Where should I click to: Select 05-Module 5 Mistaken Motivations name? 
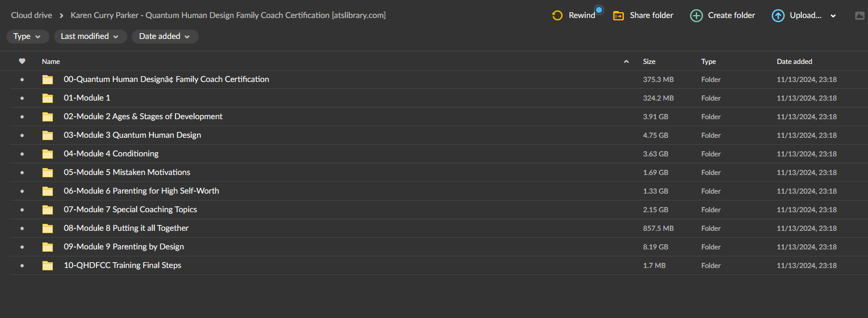point(127,172)
